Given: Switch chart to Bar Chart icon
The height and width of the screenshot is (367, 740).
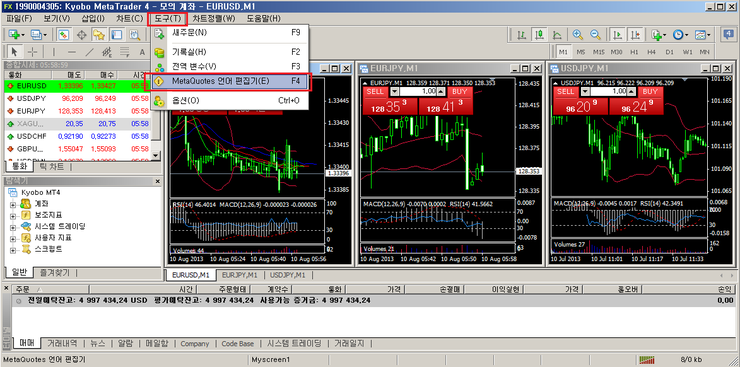Looking at the screenshot, I should pos(521,34).
